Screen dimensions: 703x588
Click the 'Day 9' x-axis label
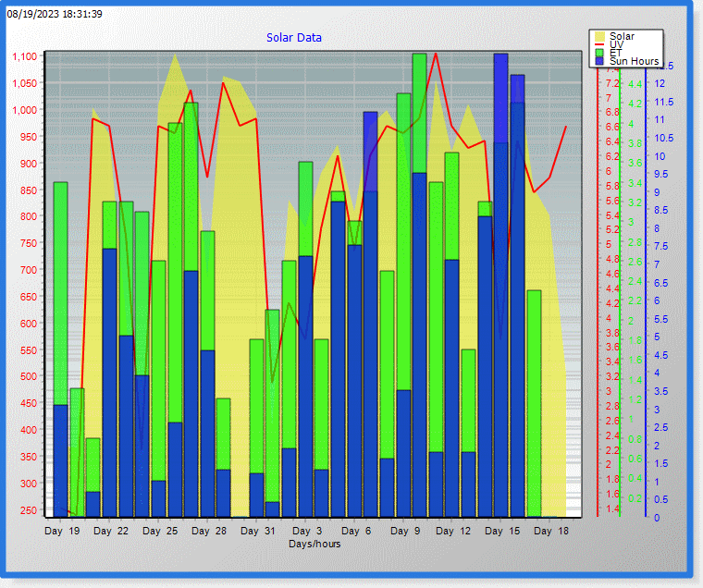[x=405, y=531]
